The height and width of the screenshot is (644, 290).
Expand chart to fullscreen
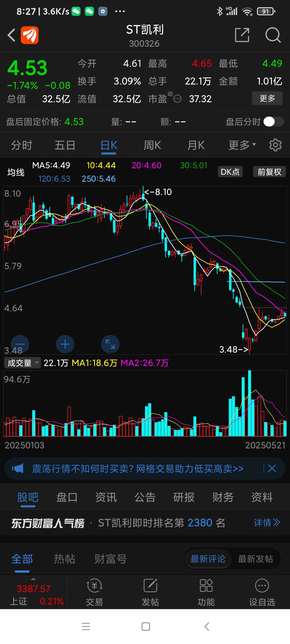[110, 344]
